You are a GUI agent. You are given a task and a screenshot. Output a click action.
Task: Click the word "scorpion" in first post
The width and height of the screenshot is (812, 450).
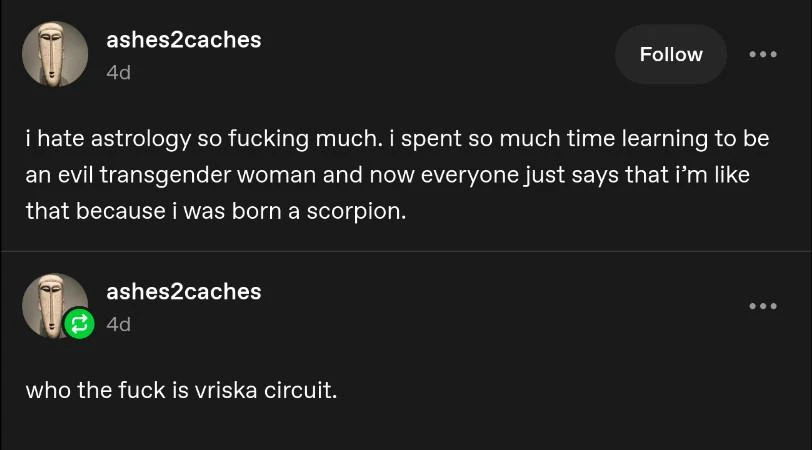(361, 213)
